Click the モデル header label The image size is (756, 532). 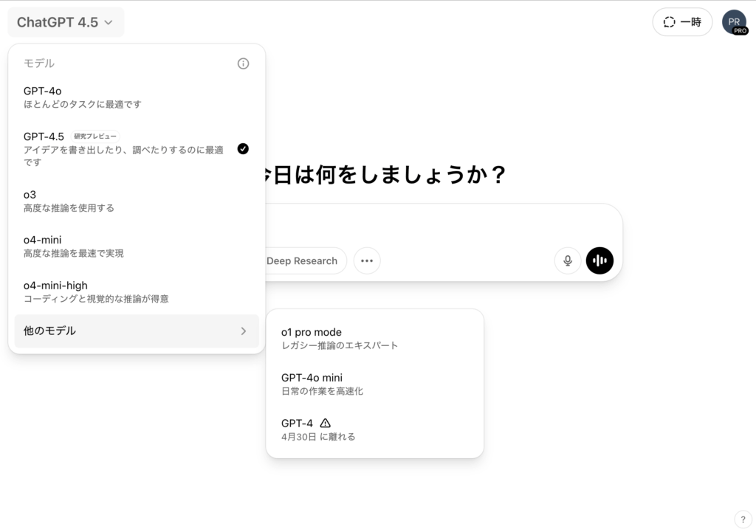coord(39,63)
